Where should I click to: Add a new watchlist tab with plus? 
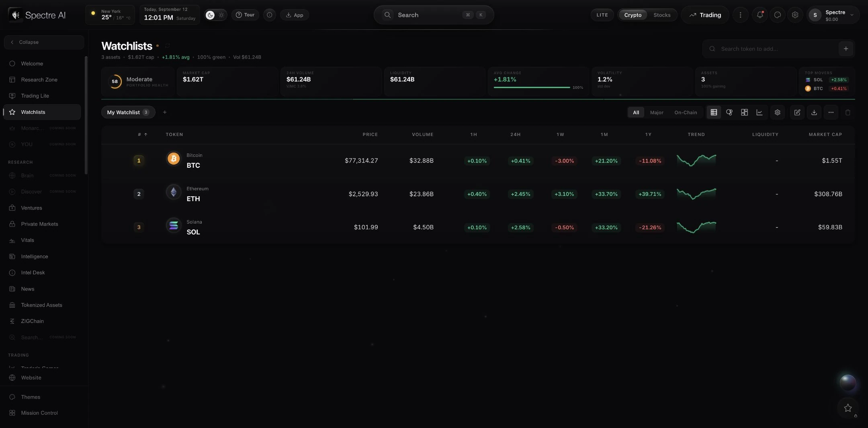click(165, 112)
